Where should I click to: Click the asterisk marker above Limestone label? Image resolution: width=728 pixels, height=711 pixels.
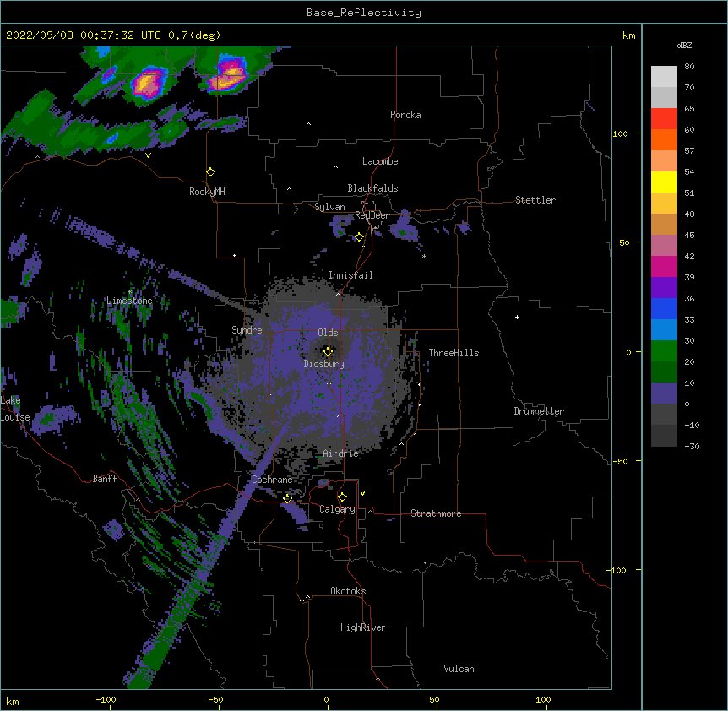(130, 292)
